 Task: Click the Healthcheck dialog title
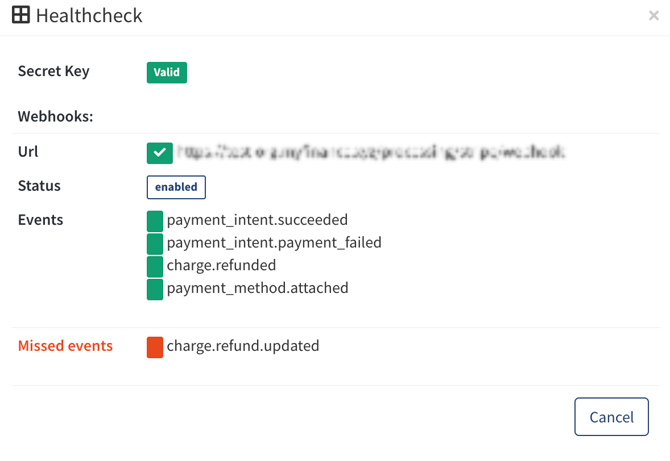[89, 16]
